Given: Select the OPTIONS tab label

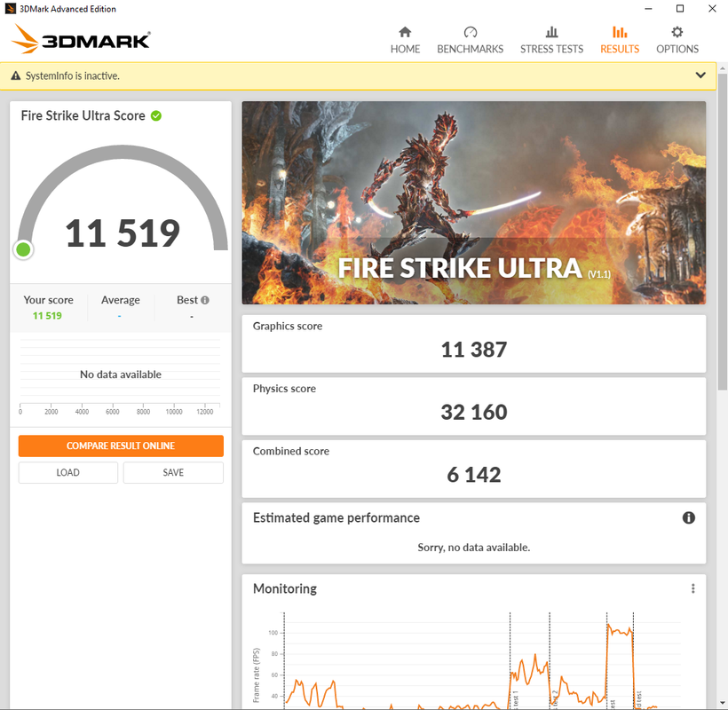Looking at the screenshot, I should [677, 49].
